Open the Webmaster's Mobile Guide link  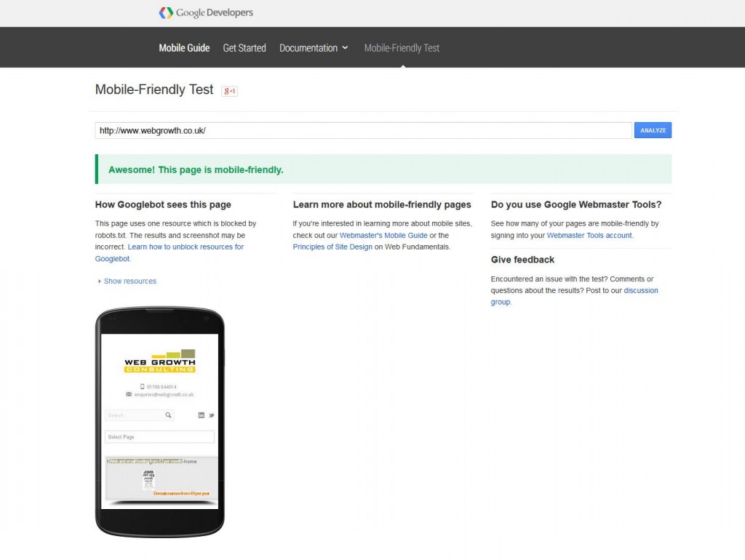click(x=383, y=235)
